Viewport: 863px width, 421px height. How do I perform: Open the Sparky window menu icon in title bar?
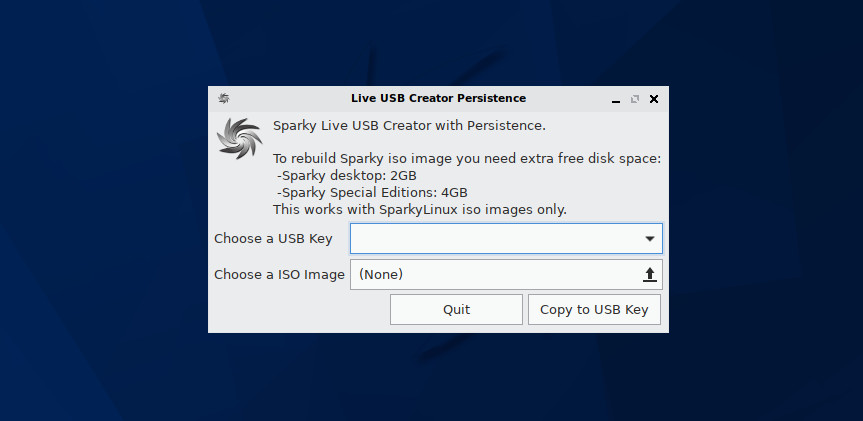coord(223,99)
